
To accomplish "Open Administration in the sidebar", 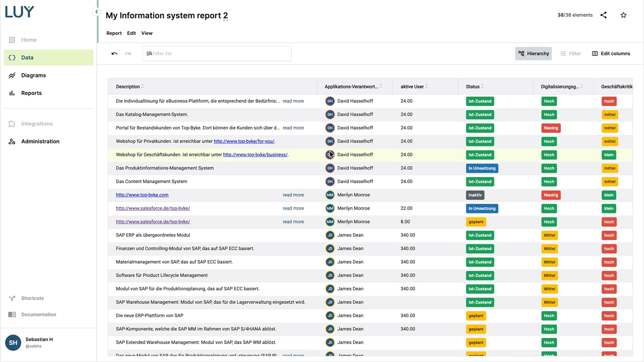I will pos(40,141).
